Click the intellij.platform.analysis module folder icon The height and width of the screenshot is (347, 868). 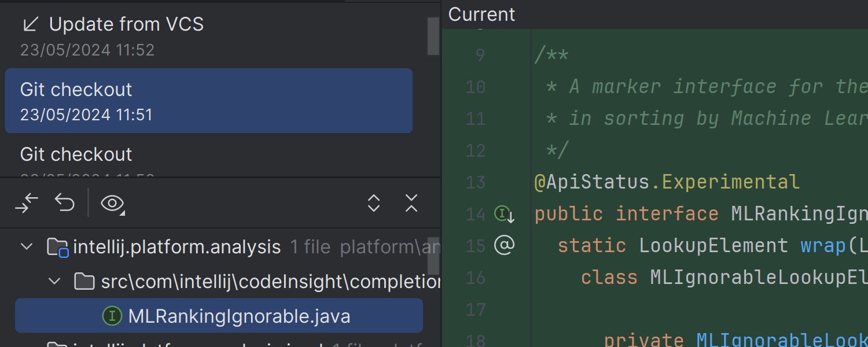[57, 248]
